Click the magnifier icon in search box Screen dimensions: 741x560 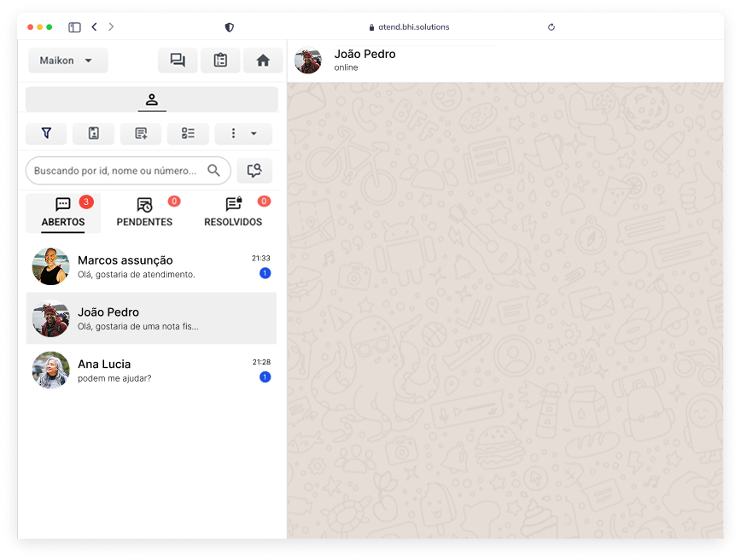pyautogui.click(x=213, y=171)
